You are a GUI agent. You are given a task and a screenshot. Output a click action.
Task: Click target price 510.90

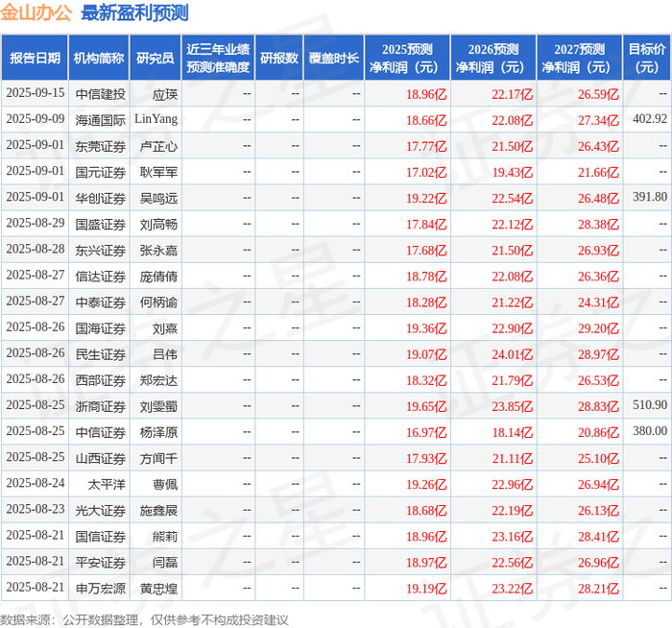coord(650,405)
